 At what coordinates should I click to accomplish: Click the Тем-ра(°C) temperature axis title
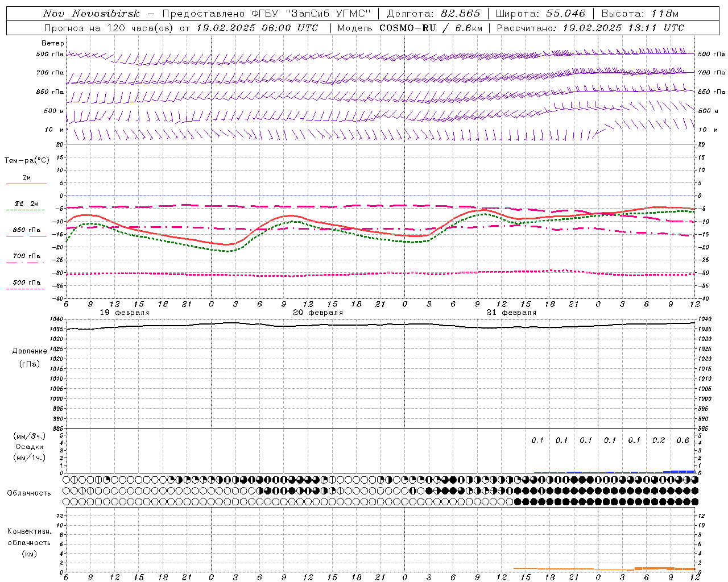tap(27, 160)
